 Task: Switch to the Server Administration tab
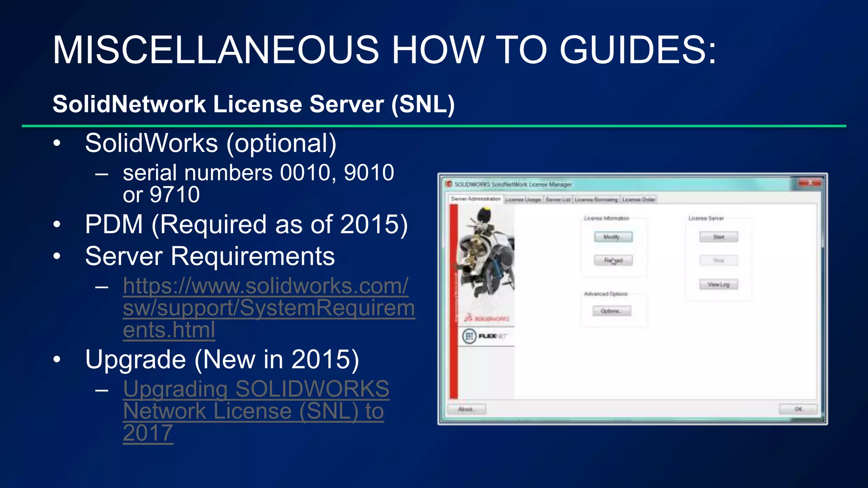pyautogui.click(x=475, y=199)
